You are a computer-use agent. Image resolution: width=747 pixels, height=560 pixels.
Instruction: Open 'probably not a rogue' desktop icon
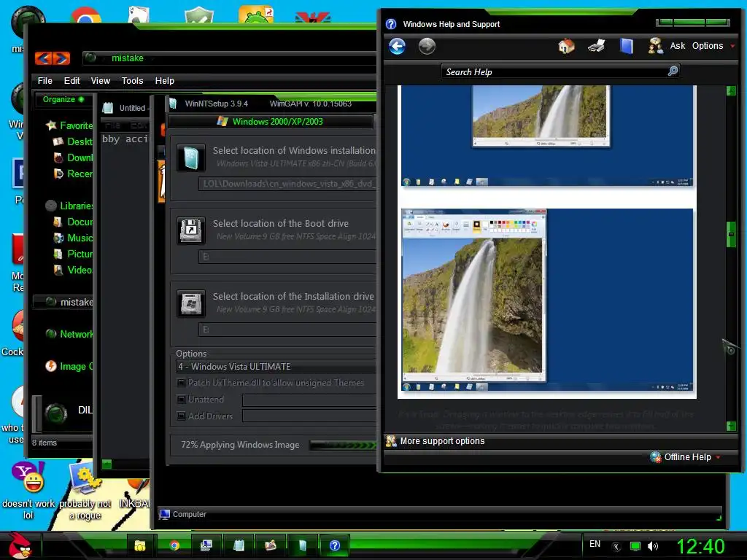85,492
